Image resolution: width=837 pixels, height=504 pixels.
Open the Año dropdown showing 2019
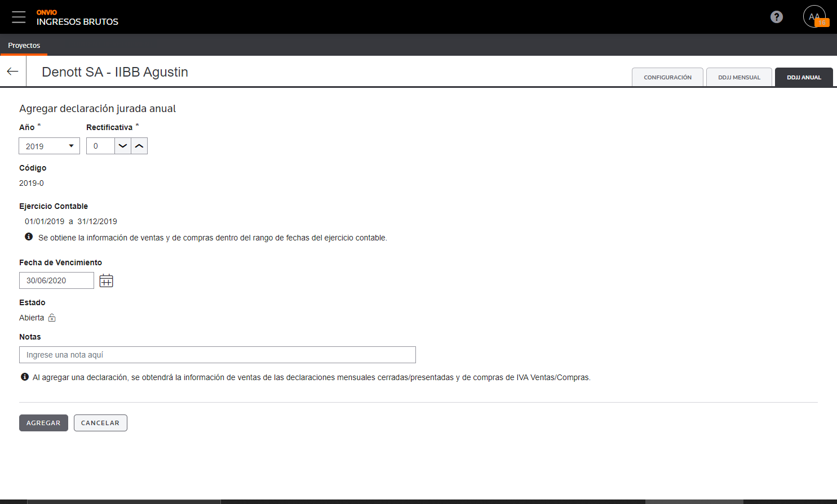(x=50, y=146)
